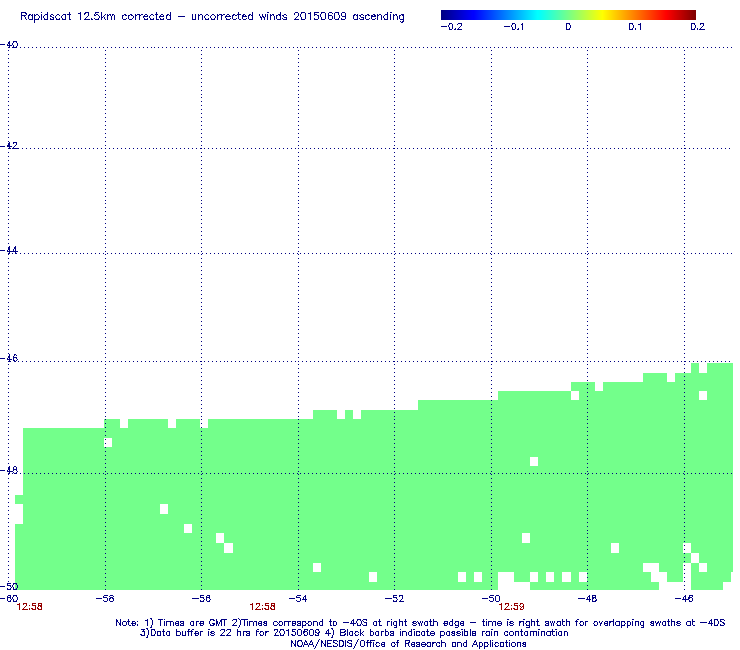Click the latitude axis label "-42"
Screen dimensions: 740x650
pos(9,145)
